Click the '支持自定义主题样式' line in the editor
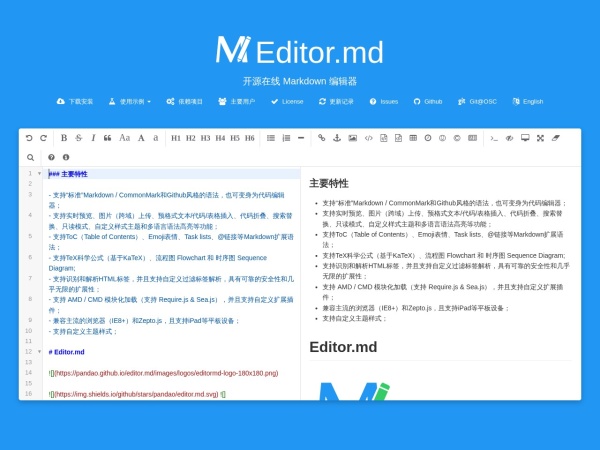 coord(83,331)
